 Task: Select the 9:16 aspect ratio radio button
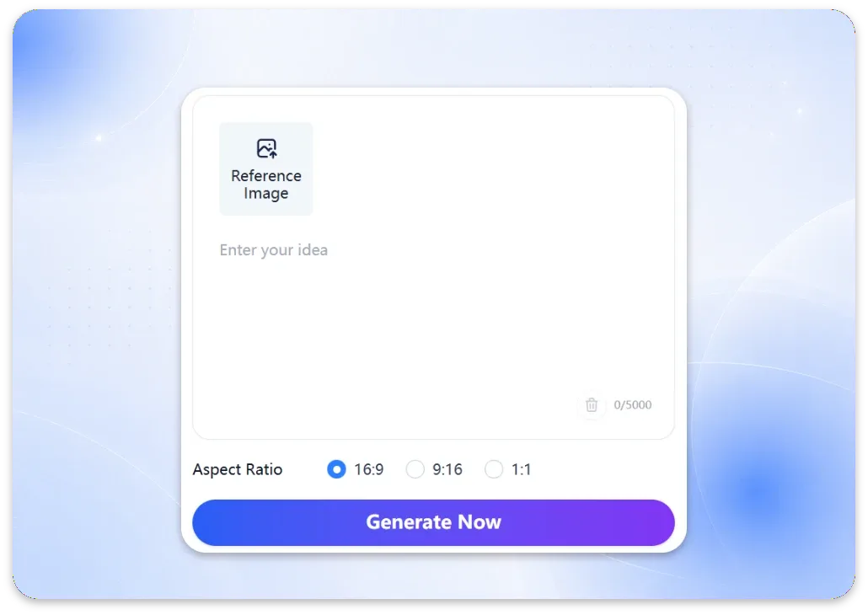point(415,469)
